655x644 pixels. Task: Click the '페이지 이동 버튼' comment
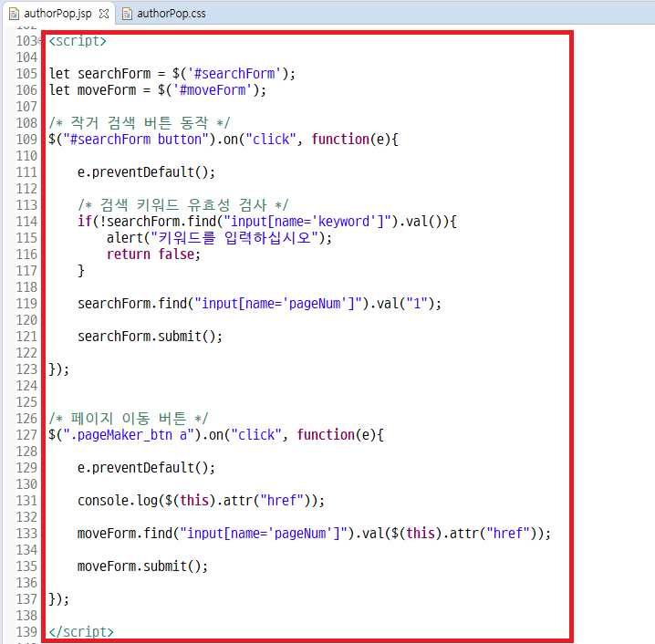coord(129,418)
